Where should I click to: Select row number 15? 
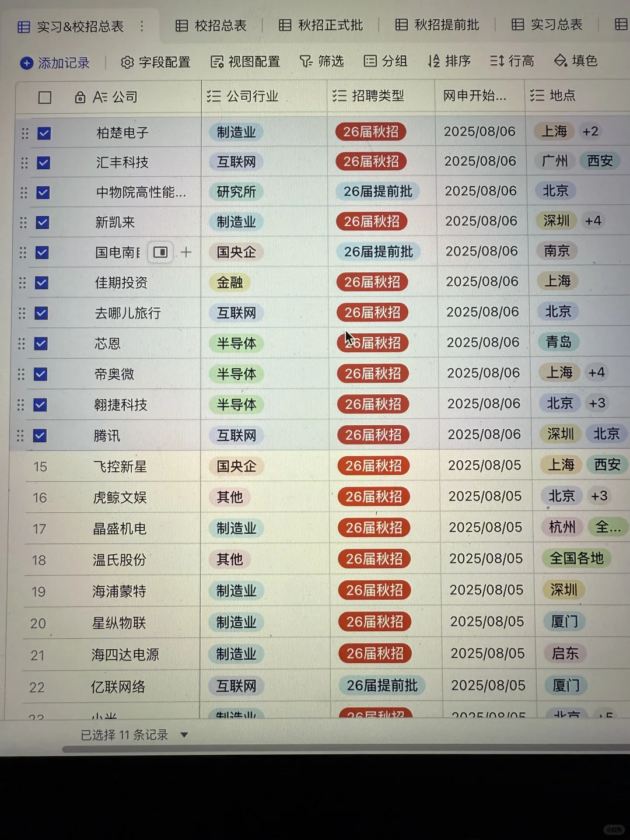(x=40, y=467)
